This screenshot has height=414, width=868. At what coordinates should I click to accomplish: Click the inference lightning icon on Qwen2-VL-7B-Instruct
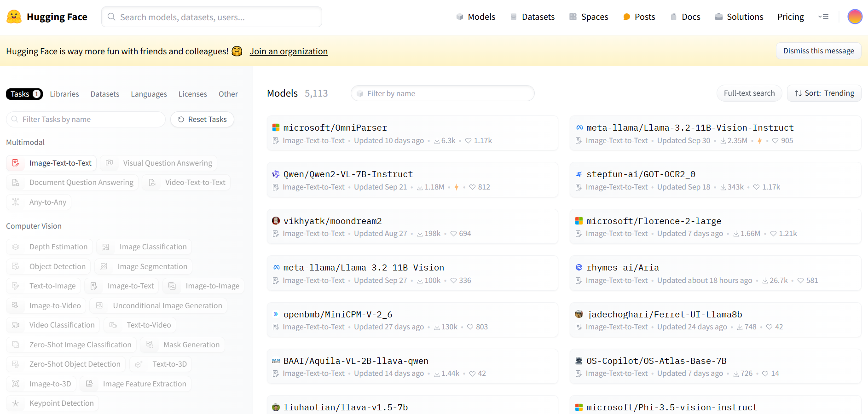457,187
